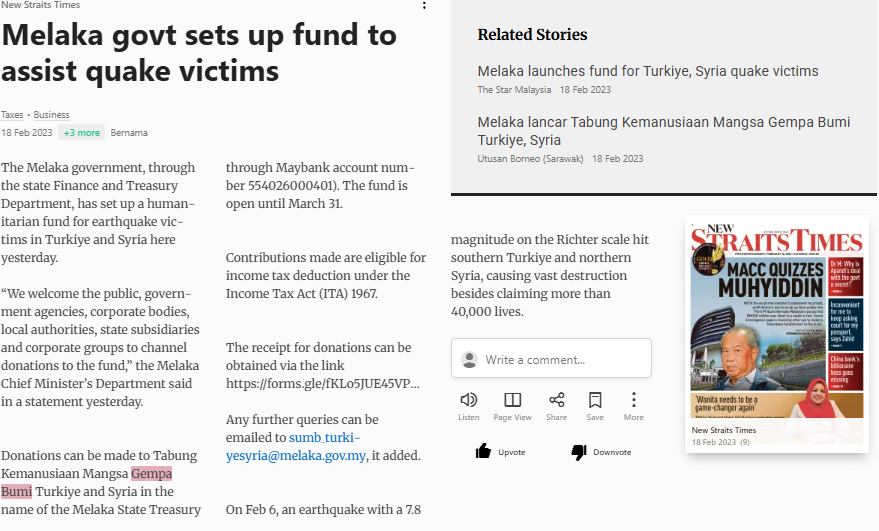Click the Bernama source label
879x531 pixels.
(129, 132)
